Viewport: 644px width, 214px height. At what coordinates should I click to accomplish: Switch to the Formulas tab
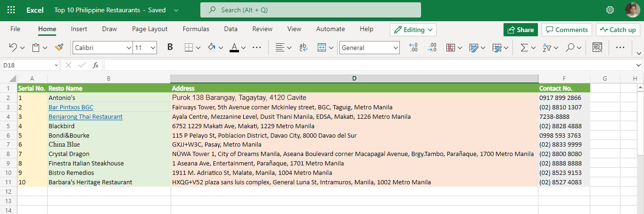pos(196,29)
